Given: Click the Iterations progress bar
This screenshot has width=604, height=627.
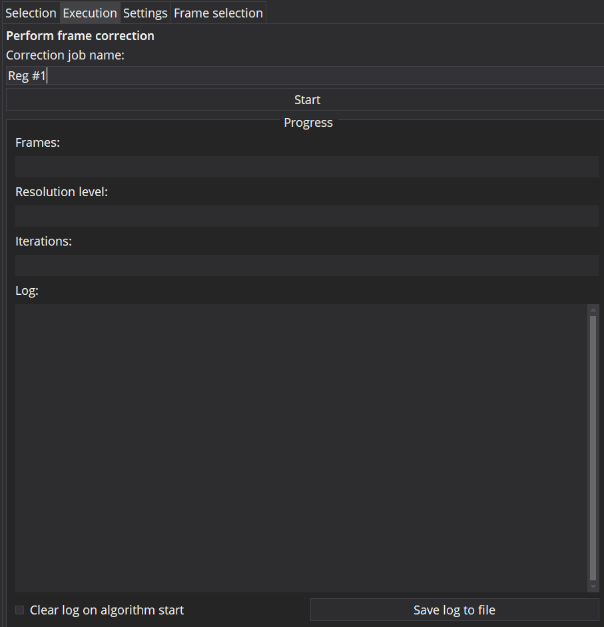Looking at the screenshot, I should (x=307, y=266).
